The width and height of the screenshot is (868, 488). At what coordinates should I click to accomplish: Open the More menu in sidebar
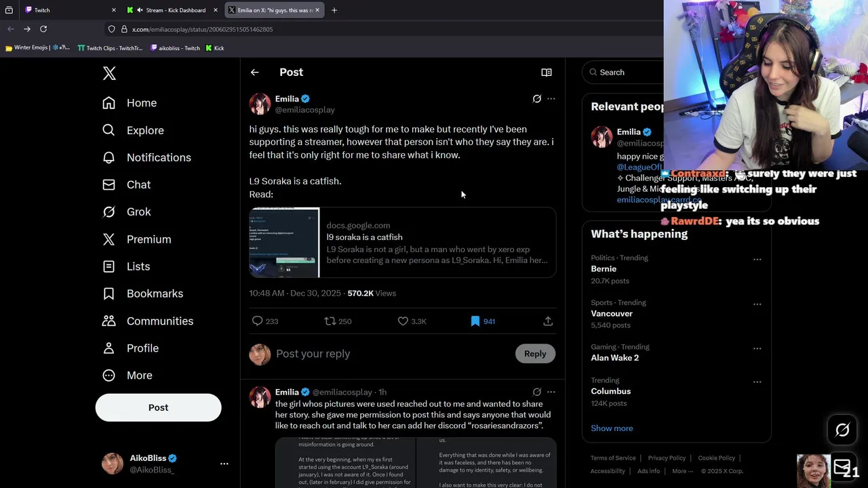(x=127, y=375)
